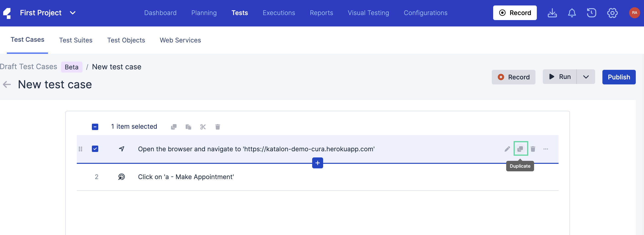This screenshot has height=235, width=644.
Task: Publish the test case
Action: [x=619, y=77]
